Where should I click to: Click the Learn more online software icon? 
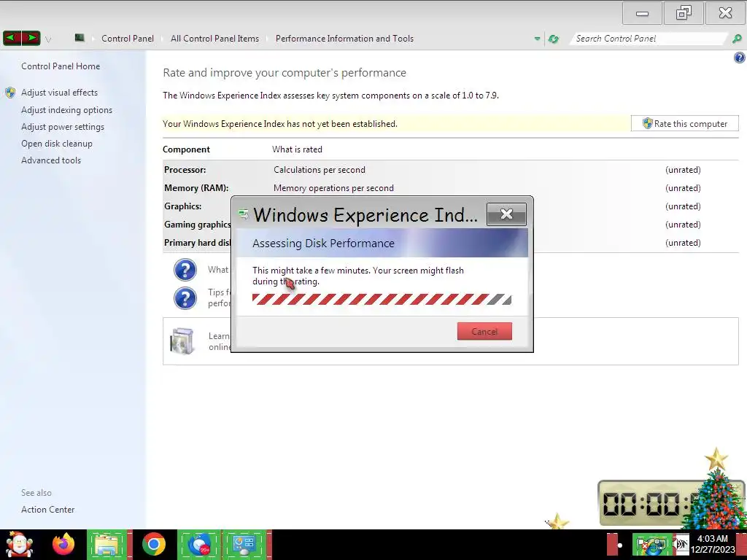182,341
